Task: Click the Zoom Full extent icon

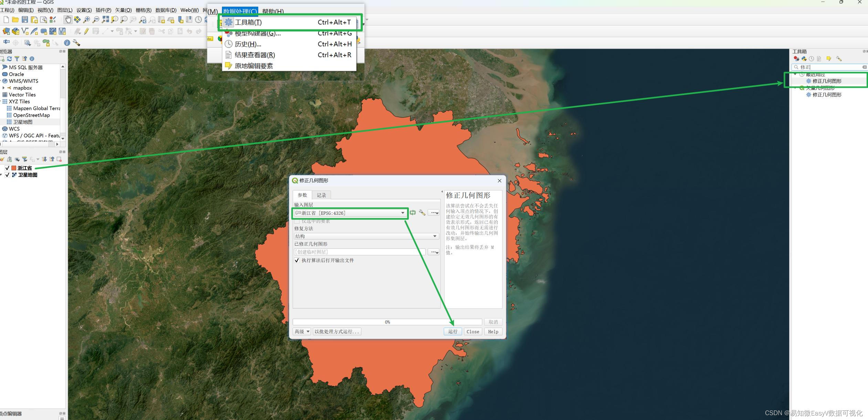Action: tap(105, 20)
